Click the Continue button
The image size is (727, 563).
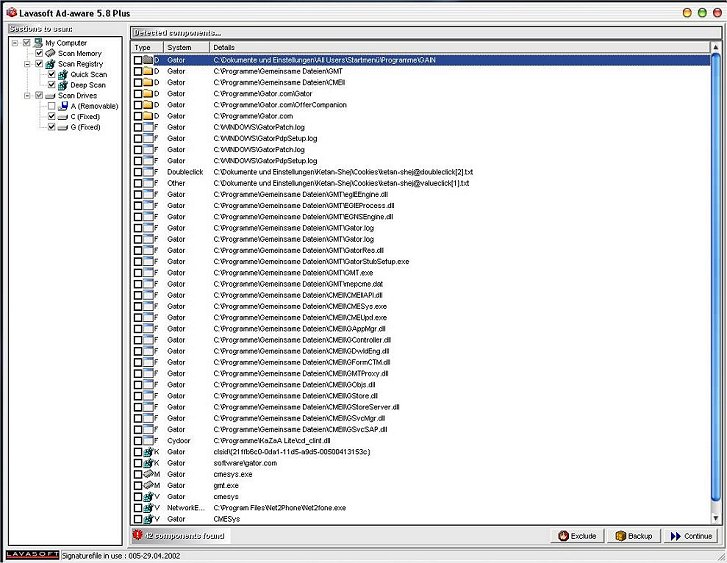pos(691,536)
